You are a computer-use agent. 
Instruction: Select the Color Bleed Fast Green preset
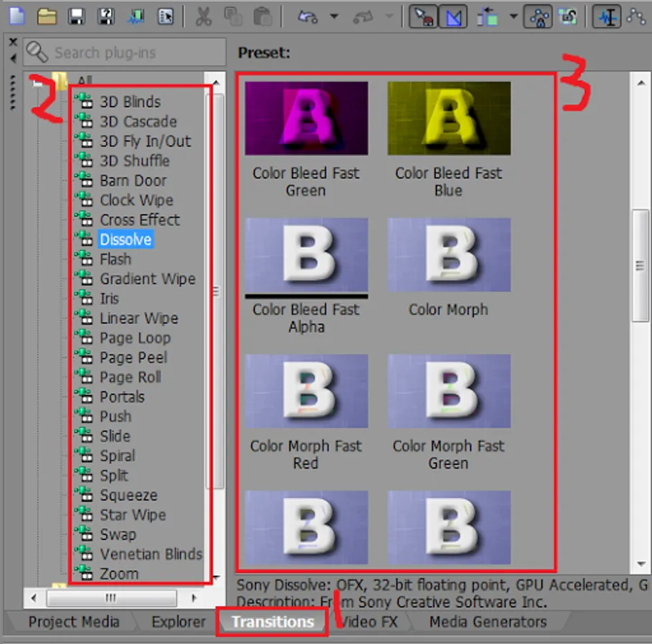coord(306,119)
